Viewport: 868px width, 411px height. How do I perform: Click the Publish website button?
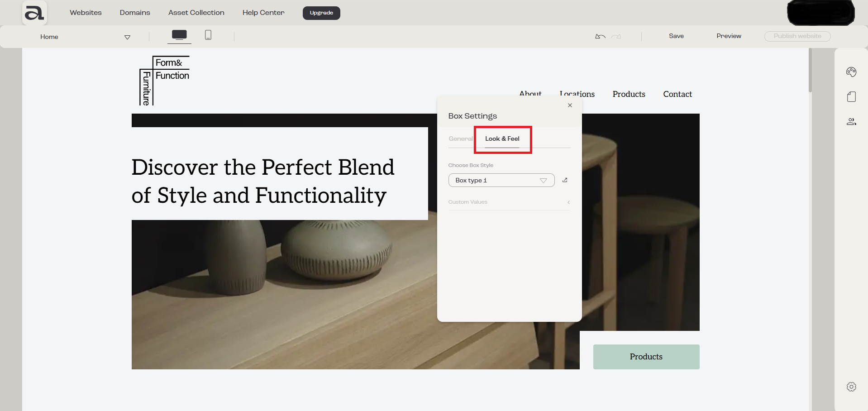[x=797, y=36]
